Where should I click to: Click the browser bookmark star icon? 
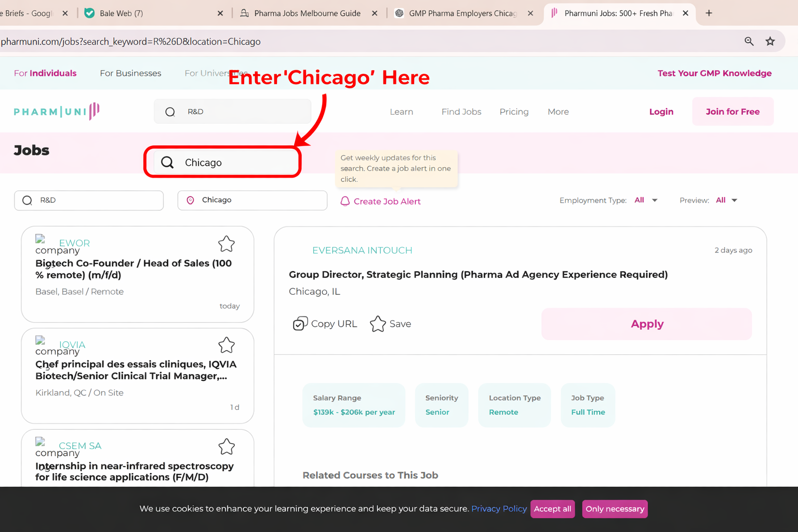click(x=770, y=42)
